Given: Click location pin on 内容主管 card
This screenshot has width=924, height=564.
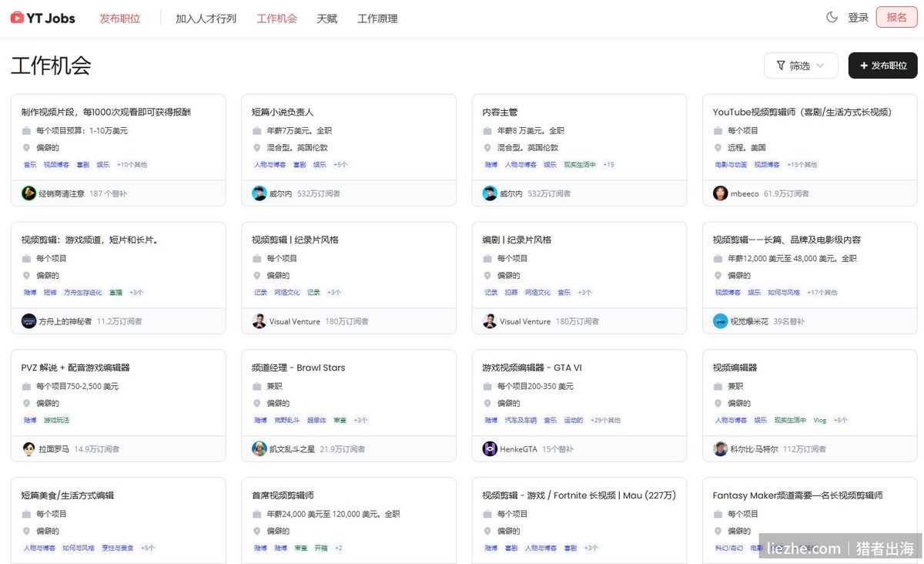Looking at the screenshot, I should click(x=487, y=148).
